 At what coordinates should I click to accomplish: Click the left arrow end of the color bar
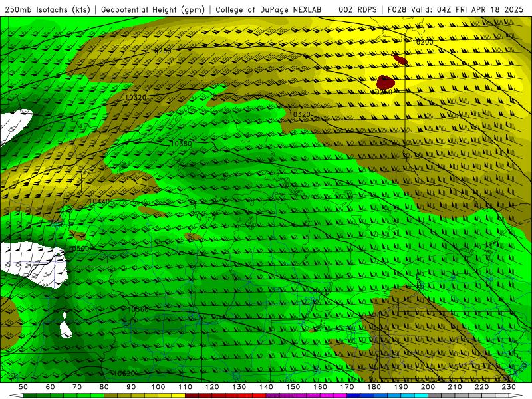point(16,395)
